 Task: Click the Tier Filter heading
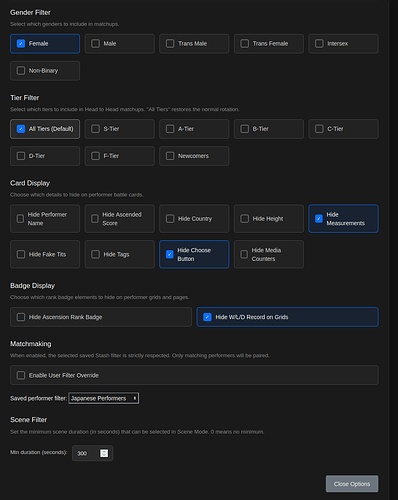tap(25, 98)
